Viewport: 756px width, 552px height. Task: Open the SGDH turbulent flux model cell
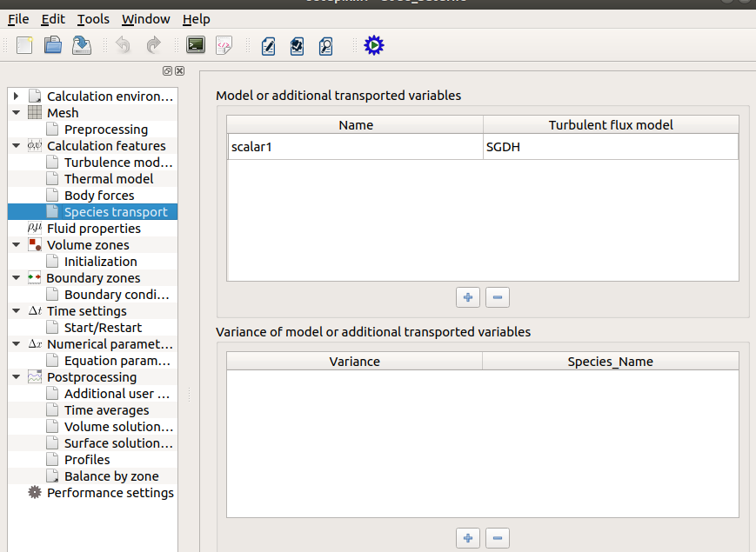610,147
